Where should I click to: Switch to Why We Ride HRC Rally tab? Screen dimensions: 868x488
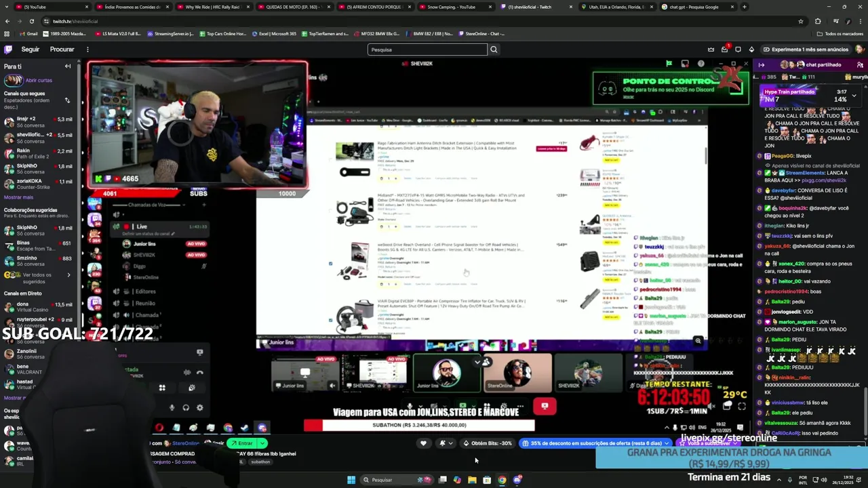coord(212,7)
